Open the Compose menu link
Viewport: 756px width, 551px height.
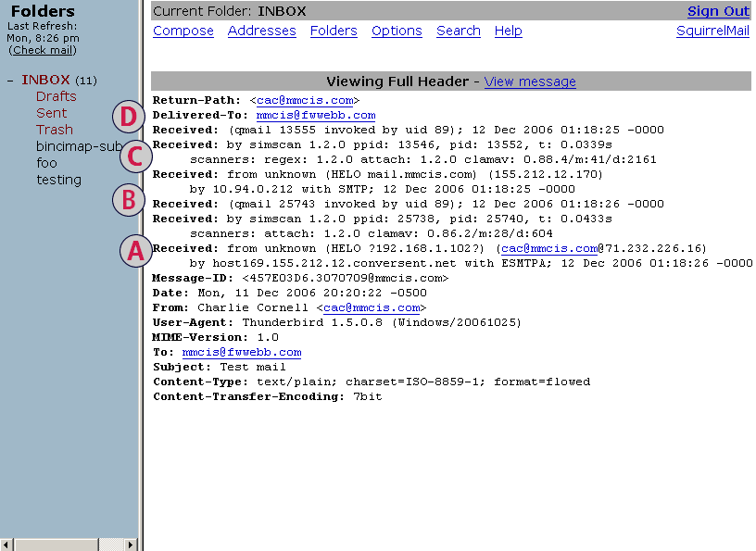click(x=183, y=31)
